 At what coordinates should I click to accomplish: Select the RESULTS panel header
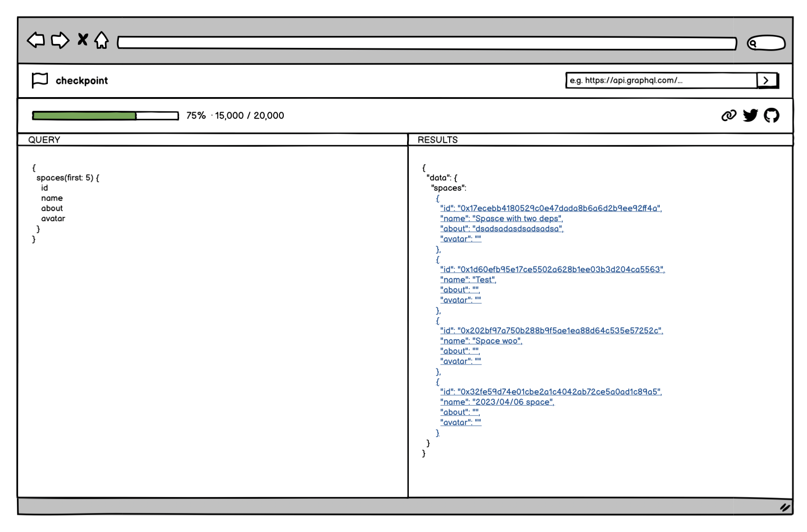[600, 140]
